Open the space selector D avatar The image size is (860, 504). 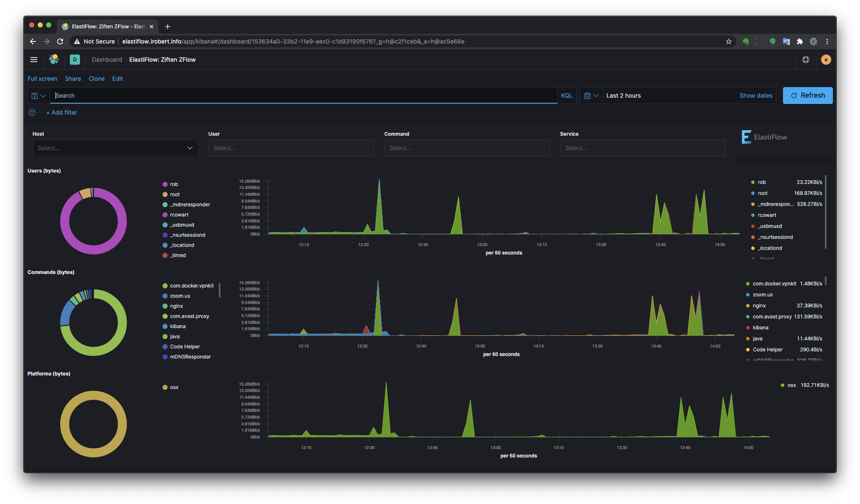pos(75,60)
